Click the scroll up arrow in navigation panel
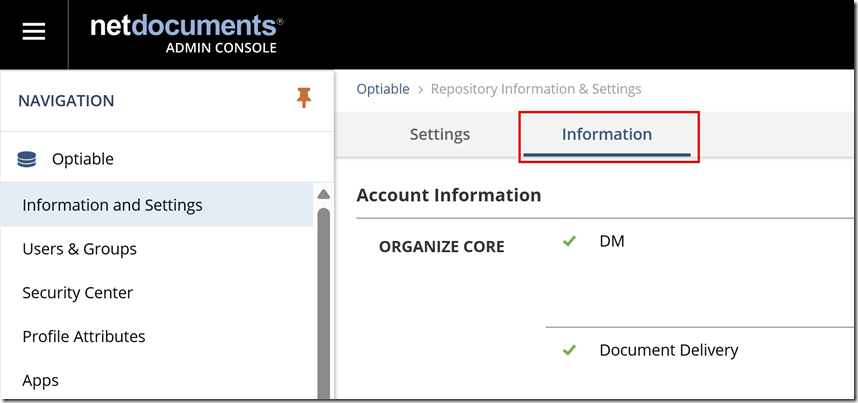Image resolution: width=858 pixels, height=403 pixels. pos(323,194)
